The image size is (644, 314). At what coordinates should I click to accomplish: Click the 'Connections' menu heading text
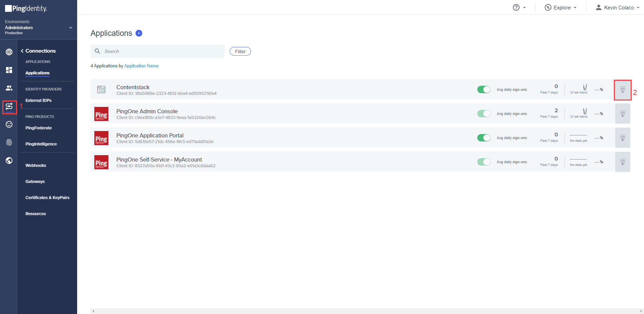pyautogui.click(x=41, y=51)
